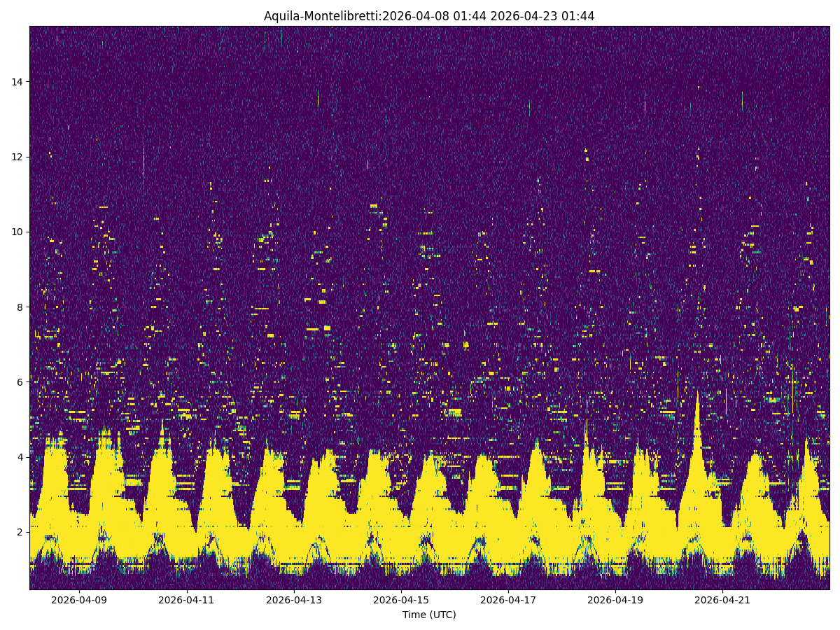Select the y-axis value 6 label
The height and width of the screenshot is (630, 840).
click(x=20, y=381)
